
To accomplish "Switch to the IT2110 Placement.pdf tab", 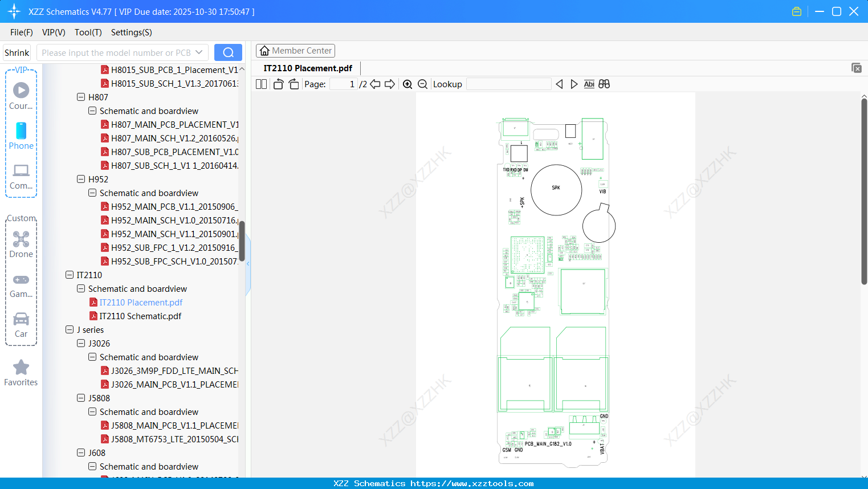I will (307, 68).
